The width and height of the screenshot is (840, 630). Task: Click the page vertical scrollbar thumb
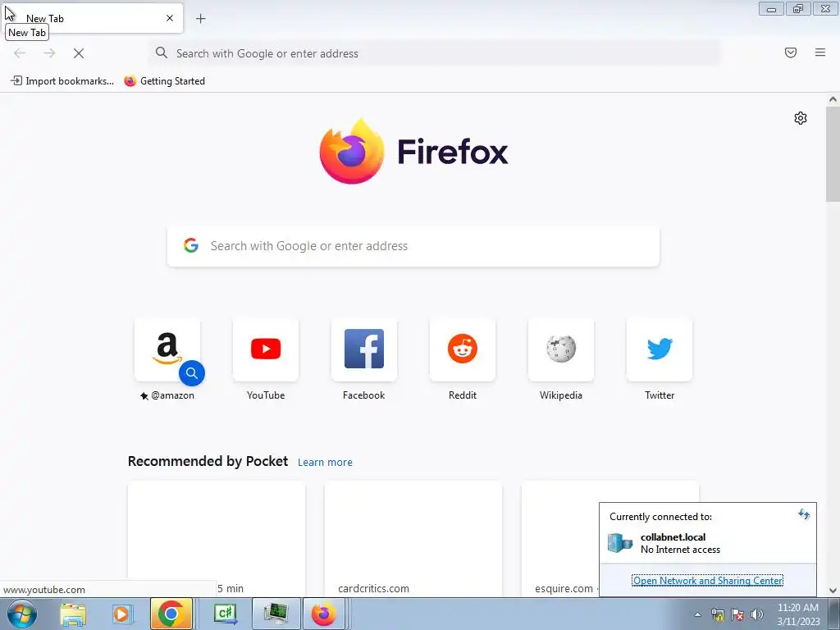pyautogui.click(x=833, y=154)
